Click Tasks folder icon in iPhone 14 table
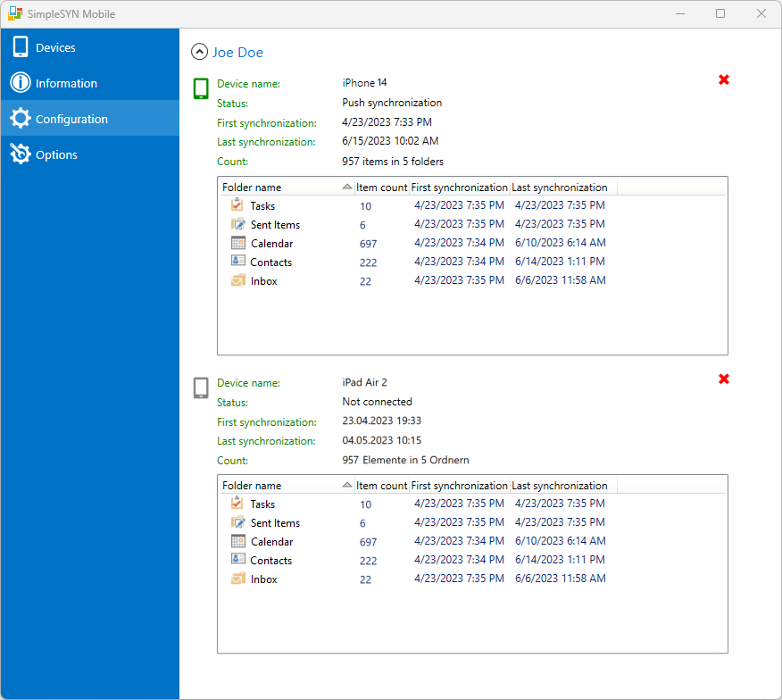 click(237, 204)
